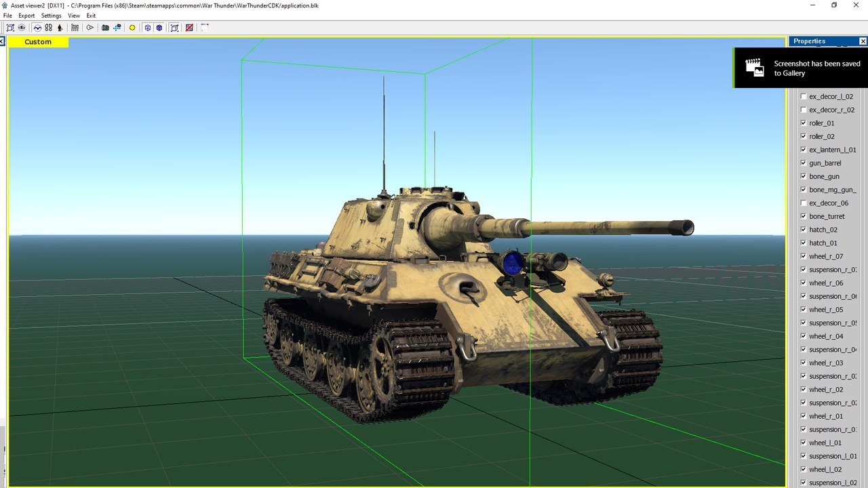Uncheck the roller_02 node
This screenshot has width=868, height=488.
pos(804,136)
